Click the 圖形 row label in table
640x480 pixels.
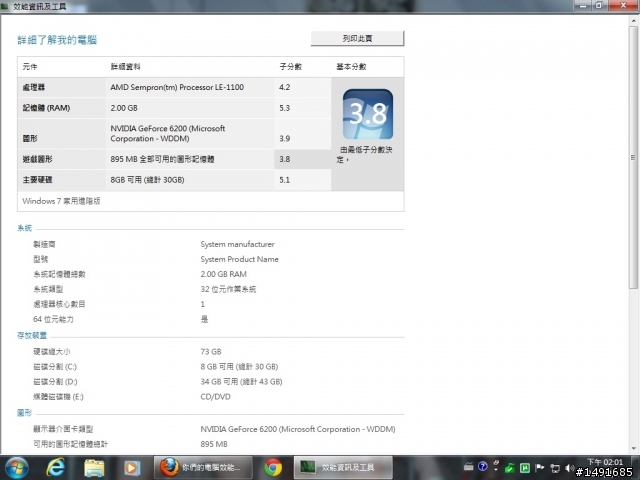(x=30, y=139)
